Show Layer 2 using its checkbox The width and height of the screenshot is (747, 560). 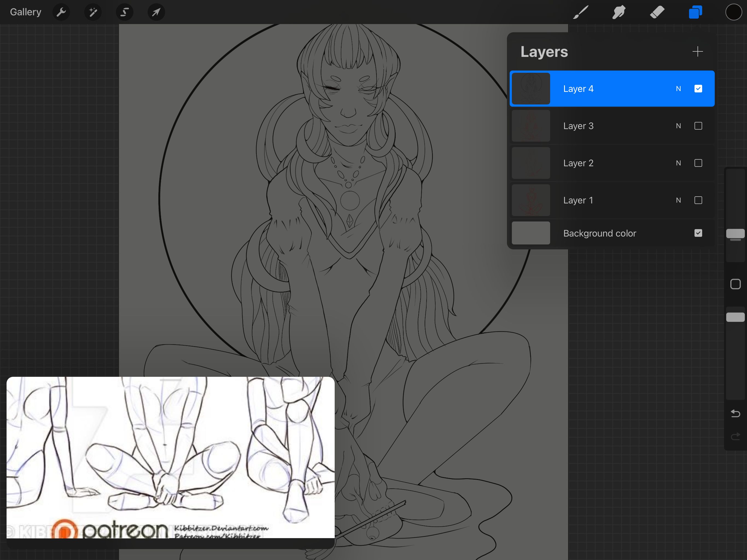click(698, 163)
